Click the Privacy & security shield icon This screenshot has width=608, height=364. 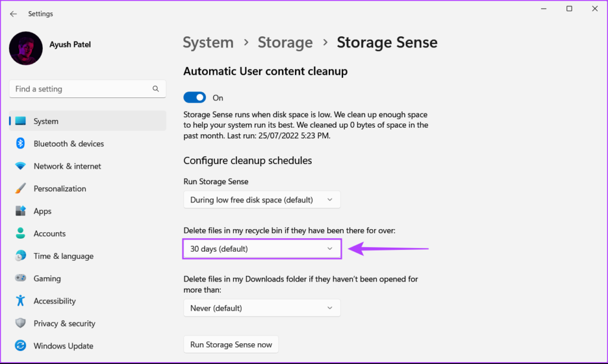tap(20, 324)
